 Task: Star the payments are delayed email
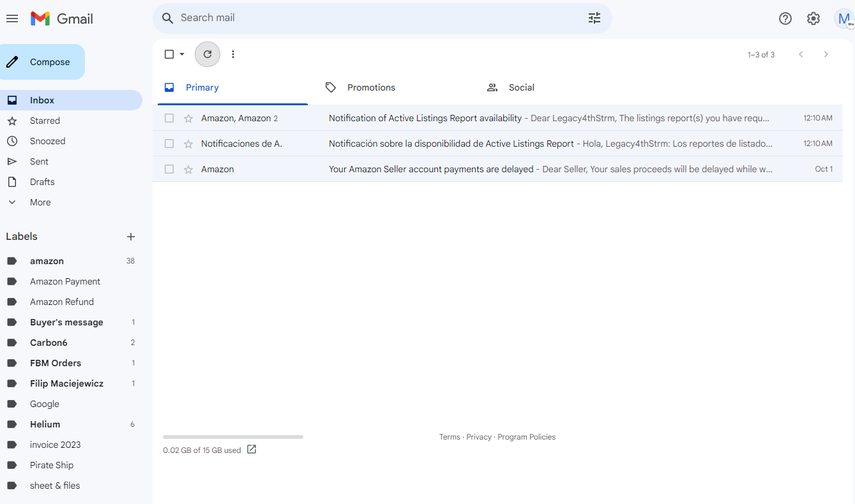(188, 169)
